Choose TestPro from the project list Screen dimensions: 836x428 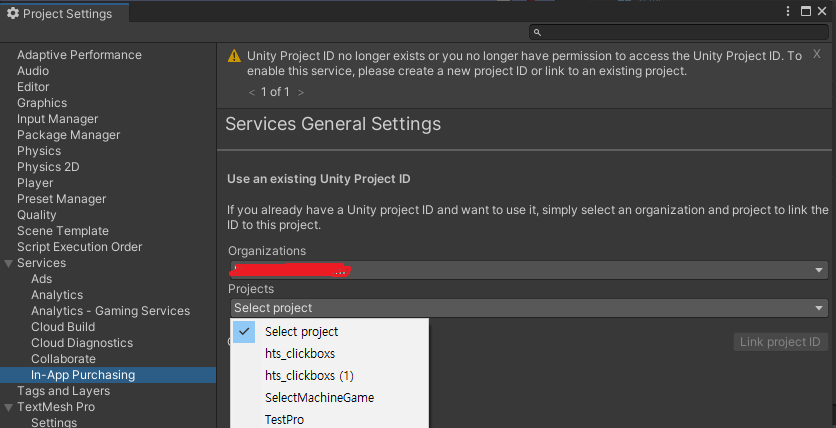(329, 419)
